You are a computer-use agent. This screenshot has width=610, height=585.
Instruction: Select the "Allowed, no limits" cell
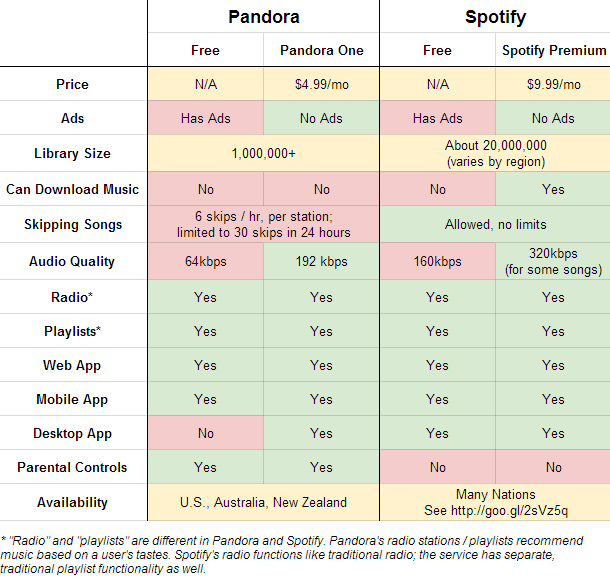495,225
